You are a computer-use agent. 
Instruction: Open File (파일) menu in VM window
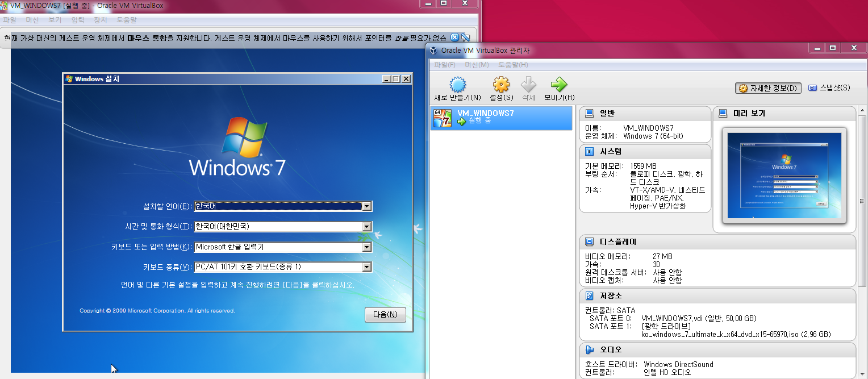(x=10, y=20)
